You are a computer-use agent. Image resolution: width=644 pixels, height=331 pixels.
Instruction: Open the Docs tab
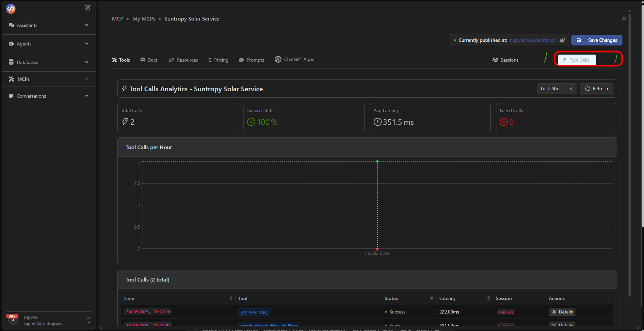(x=149, y=60)
